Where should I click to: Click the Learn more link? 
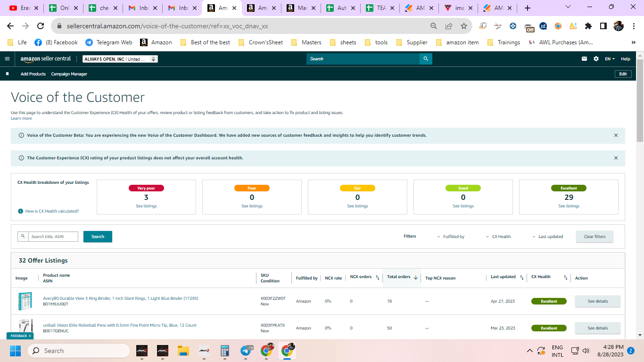pyautogui.click(x=21, y=118)
